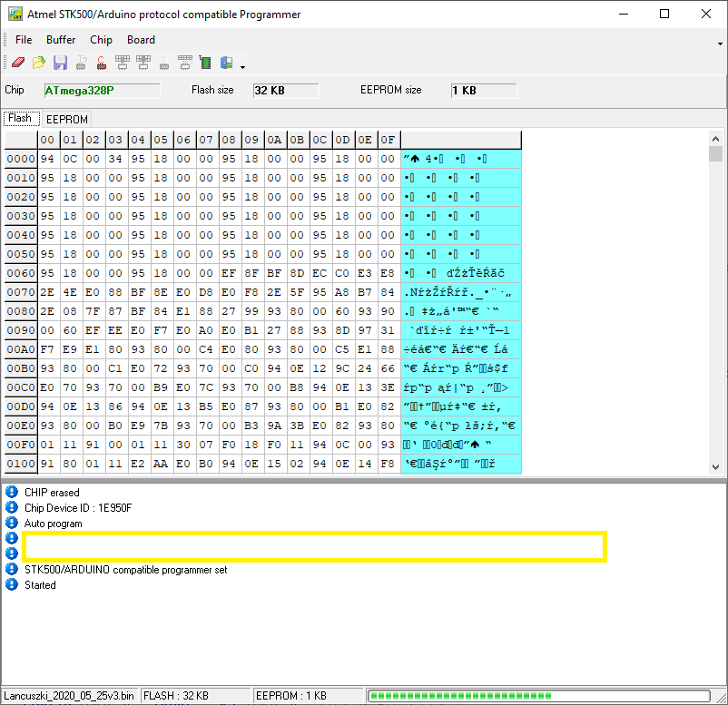
Task: Click the window resize grip icon
Action: tap(721, 698)
